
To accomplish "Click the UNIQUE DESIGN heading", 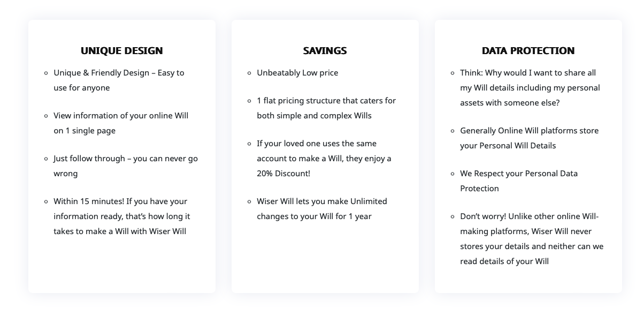I will [x=121, y=51].
